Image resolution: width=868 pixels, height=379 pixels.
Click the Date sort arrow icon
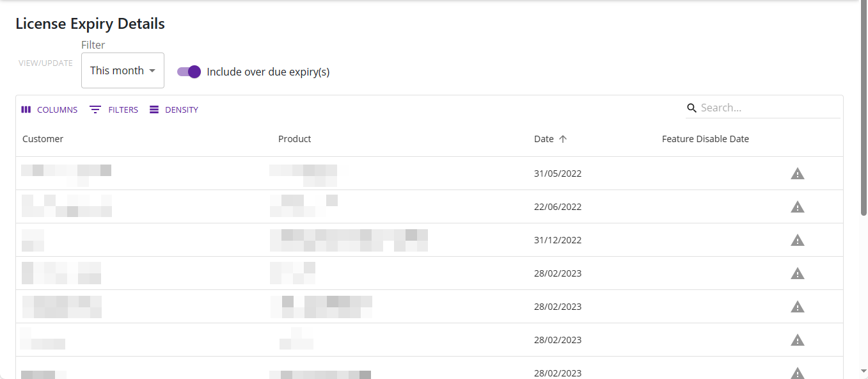click(x=563, y=139)
